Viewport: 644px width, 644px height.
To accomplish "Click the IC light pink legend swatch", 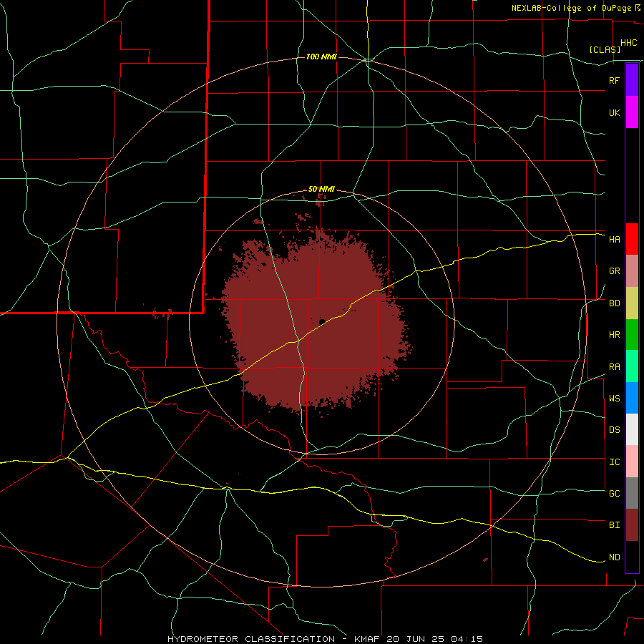I will pyautogui.click(x=632, y=462).
